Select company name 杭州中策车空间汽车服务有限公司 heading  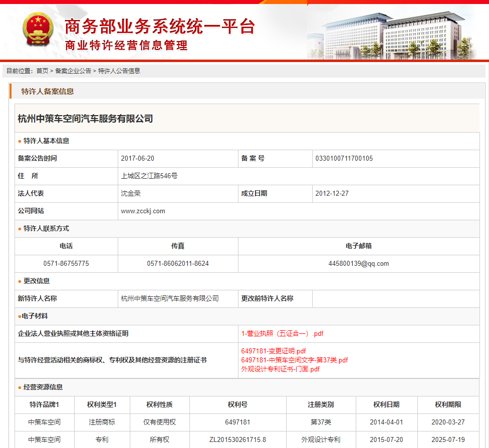(85, 119)
